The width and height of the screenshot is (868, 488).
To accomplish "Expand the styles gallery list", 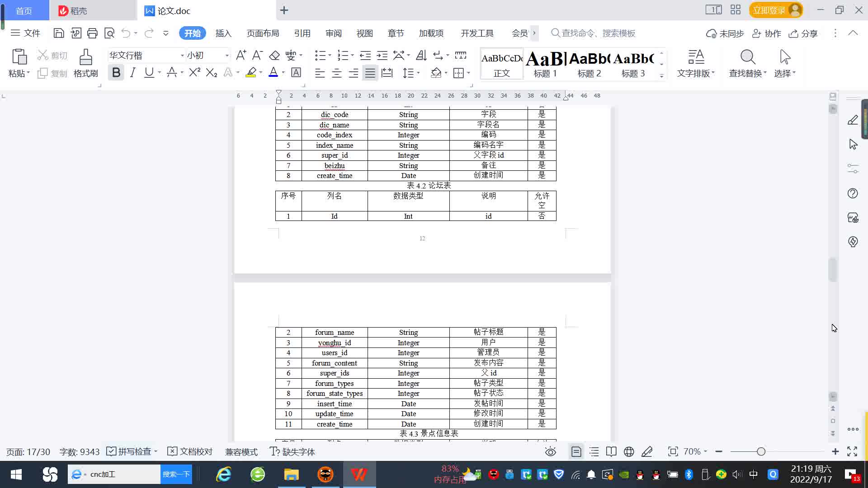I will click(x=661, y=75).
